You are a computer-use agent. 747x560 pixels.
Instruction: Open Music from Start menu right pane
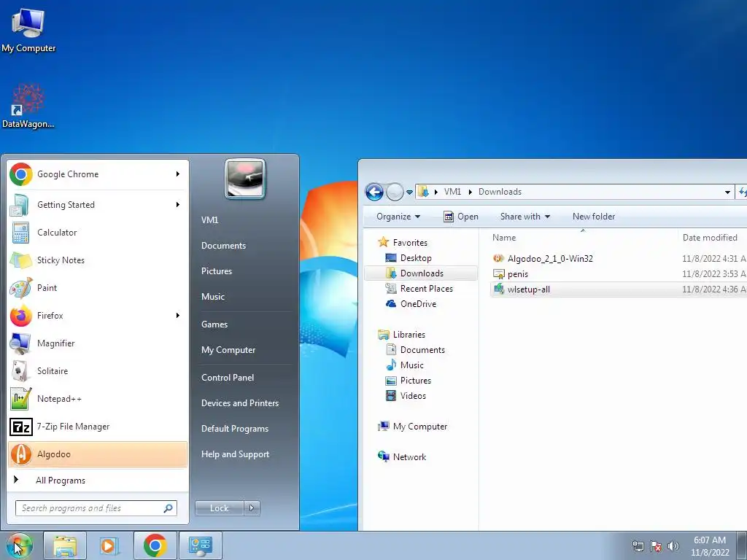tap(212, 297)
